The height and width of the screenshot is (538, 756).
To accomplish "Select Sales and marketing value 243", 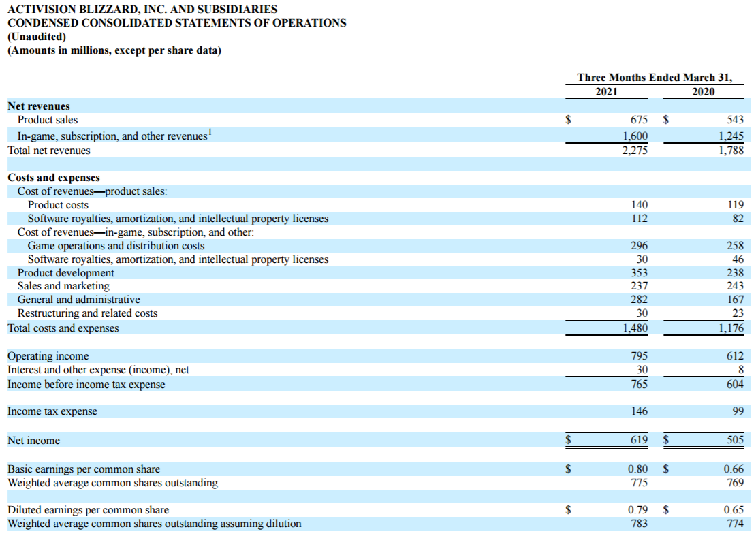I will (735, 286).
